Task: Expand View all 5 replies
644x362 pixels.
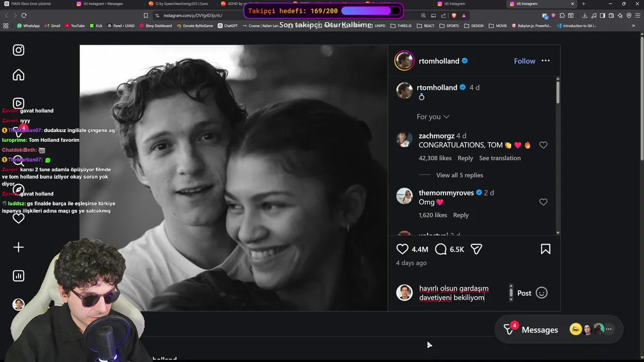Action: click(459, 175)
